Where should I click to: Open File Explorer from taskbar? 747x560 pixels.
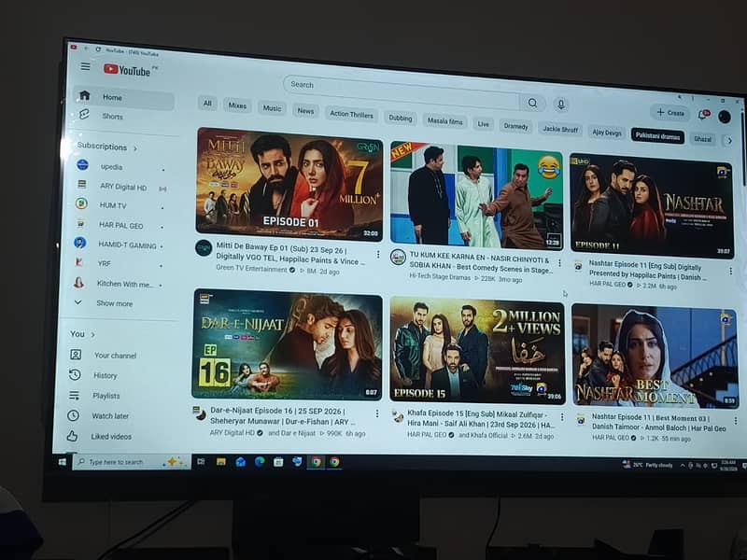tap(221, 461)
